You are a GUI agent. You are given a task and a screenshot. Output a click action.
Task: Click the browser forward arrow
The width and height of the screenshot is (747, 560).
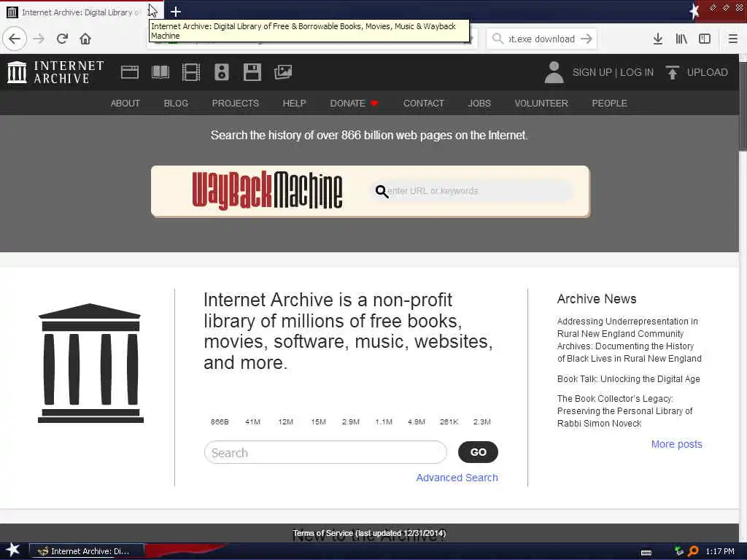pos(39,39)
